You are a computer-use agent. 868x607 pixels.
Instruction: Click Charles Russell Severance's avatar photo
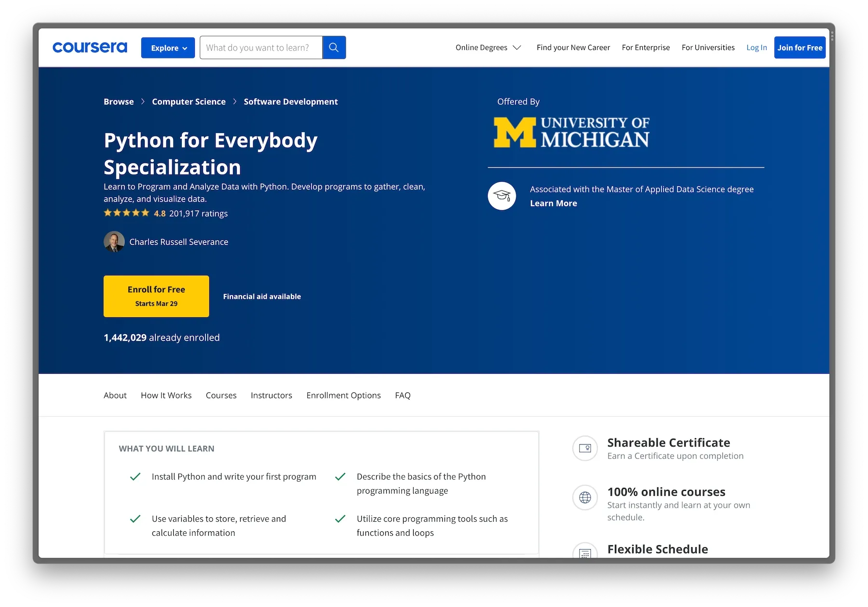click(114, 242)
